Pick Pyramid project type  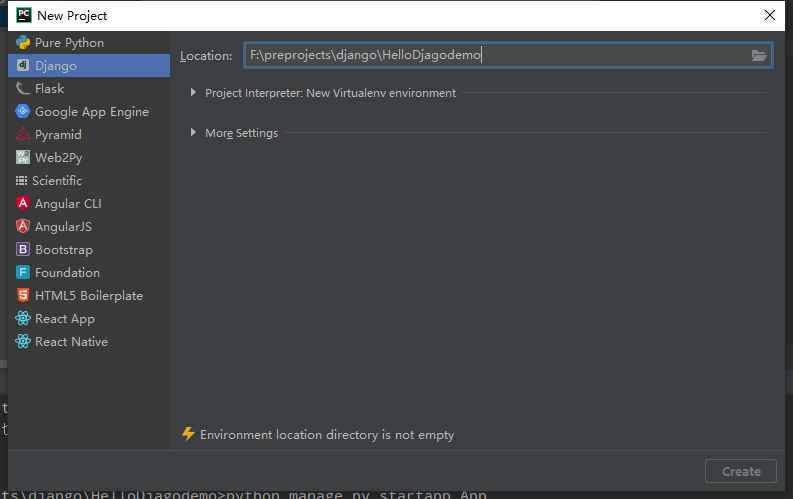[x=89, y=134]
